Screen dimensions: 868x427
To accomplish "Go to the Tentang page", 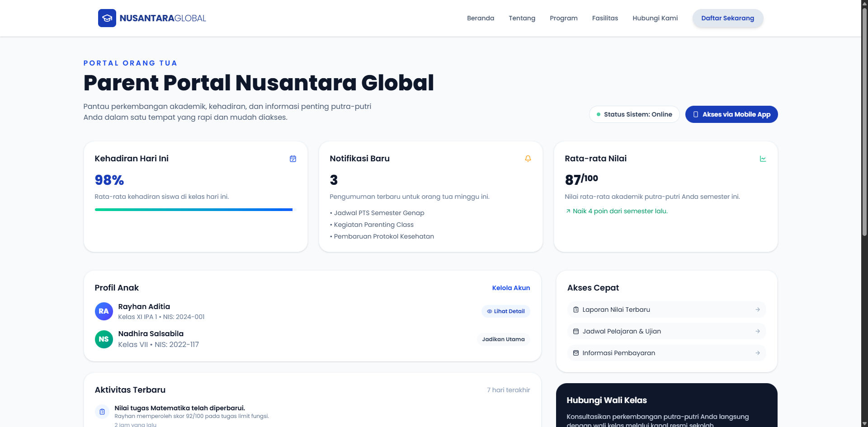I will [x=522, y=18].
